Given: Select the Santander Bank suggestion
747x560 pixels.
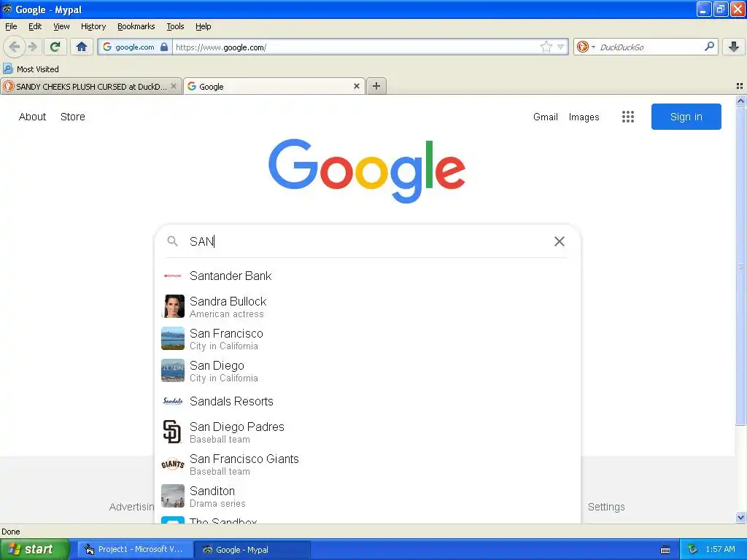Looking at the screenshot, I should point(368,276).
